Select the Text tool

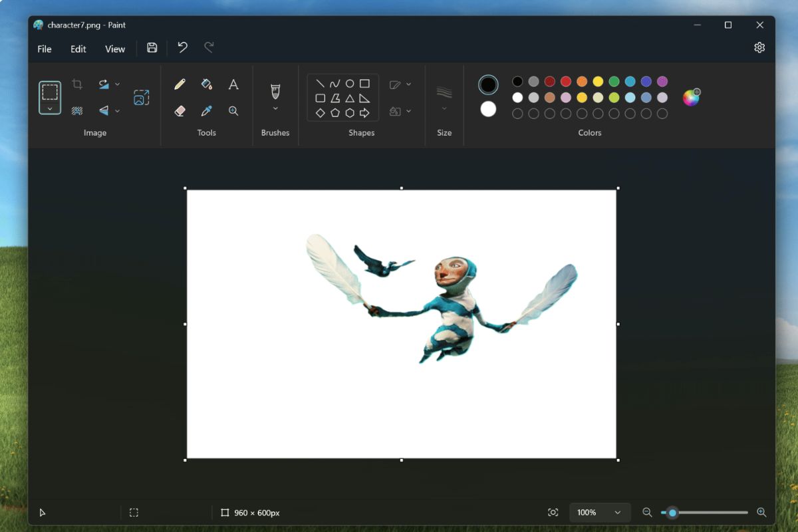click(233, 84)
